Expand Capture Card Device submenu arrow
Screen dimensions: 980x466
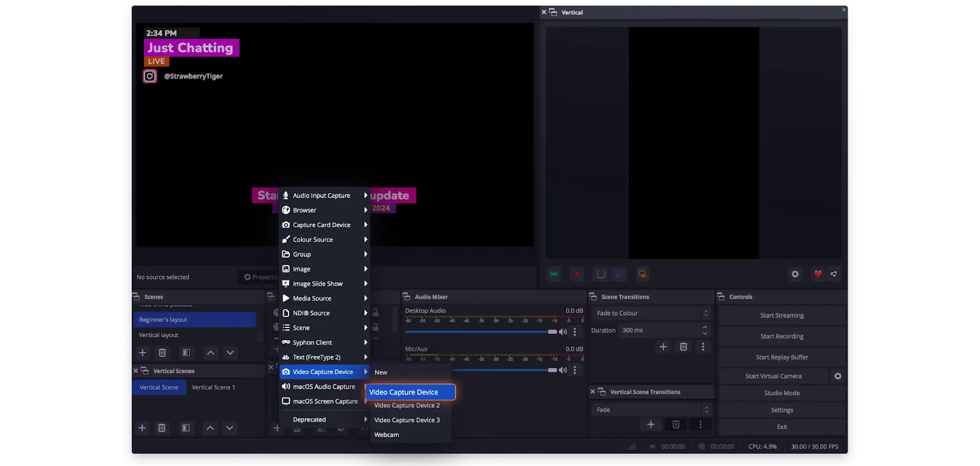[366, 225]
